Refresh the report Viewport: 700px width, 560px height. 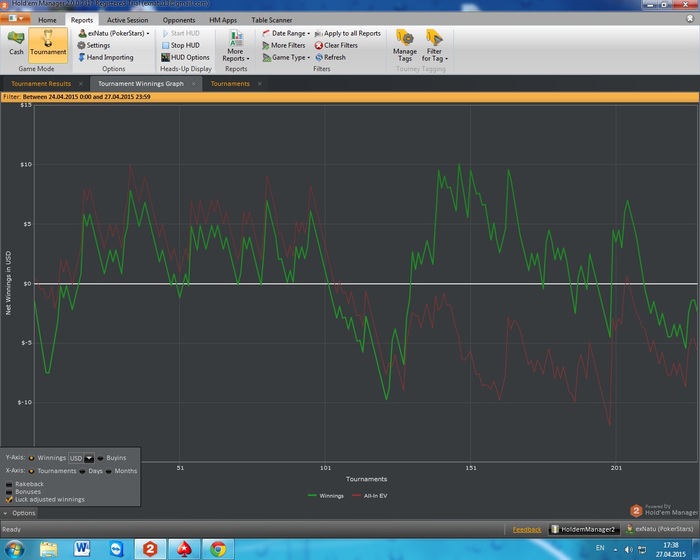click(x=330, y=57)
